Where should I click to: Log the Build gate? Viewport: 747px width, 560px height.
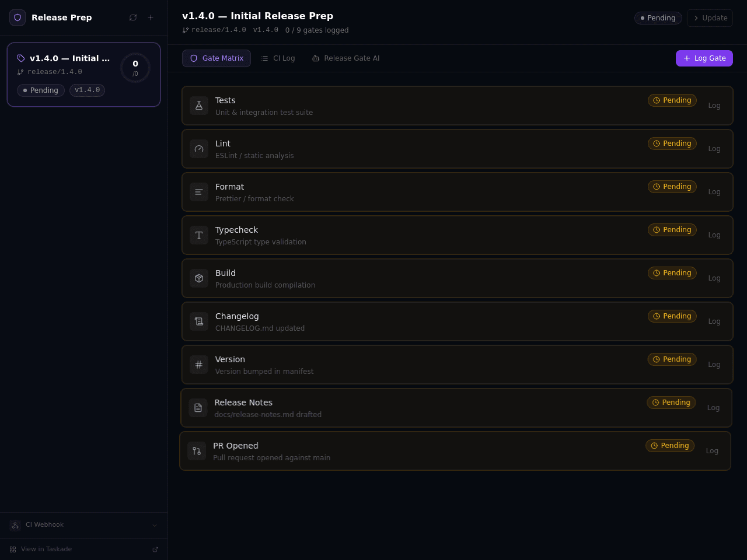point(714,278)
